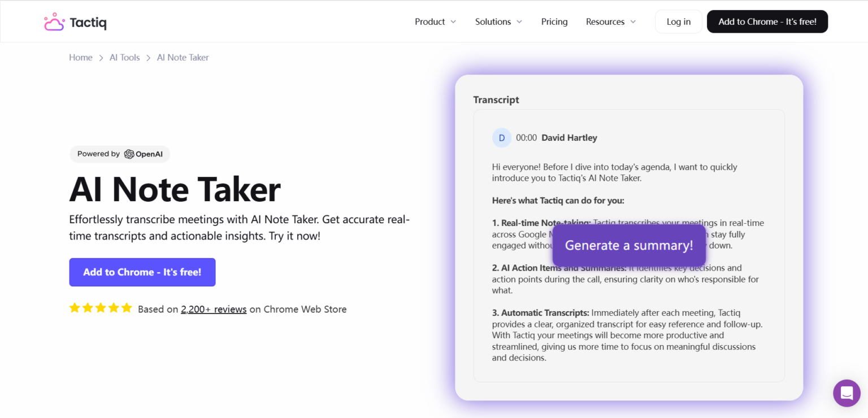Image resolution: width=868 pixels, height=418 pixels.
Task: Click the purple Add to Chrome button
Action: click(142, 272)
